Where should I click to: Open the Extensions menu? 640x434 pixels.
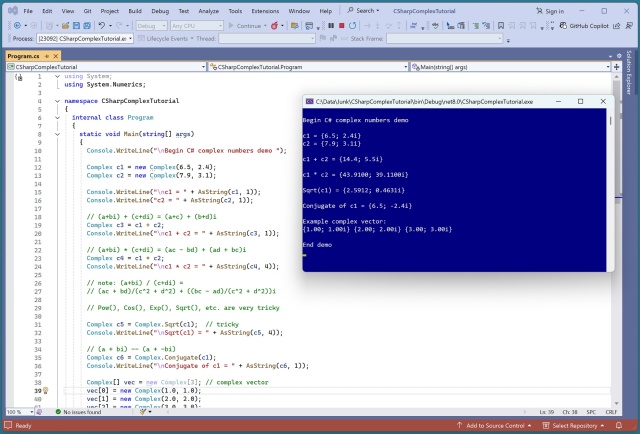265,11
